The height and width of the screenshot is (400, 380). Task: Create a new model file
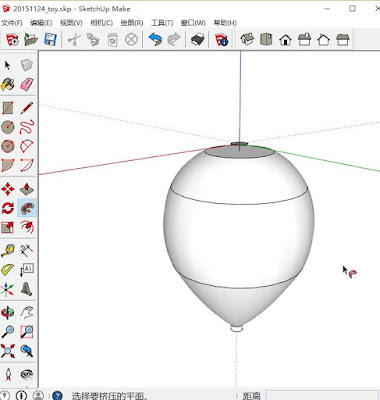(x=12, y=40)
